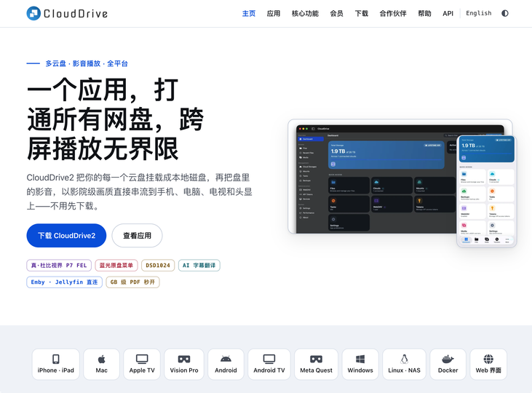This screenshot has width=532, height=393.
Task: Open the 应用 nav item
Action: (x=274, y=14)
